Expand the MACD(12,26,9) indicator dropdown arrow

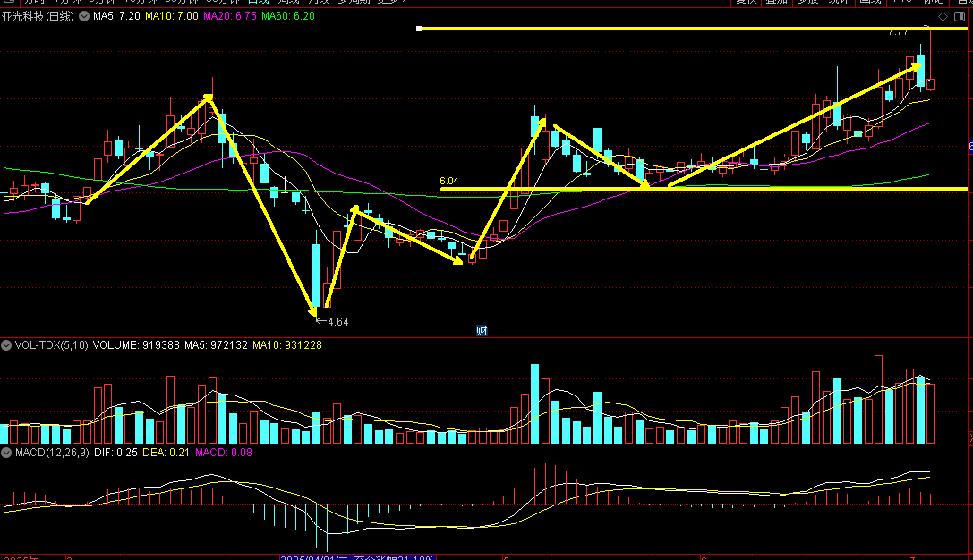point(6,453)
